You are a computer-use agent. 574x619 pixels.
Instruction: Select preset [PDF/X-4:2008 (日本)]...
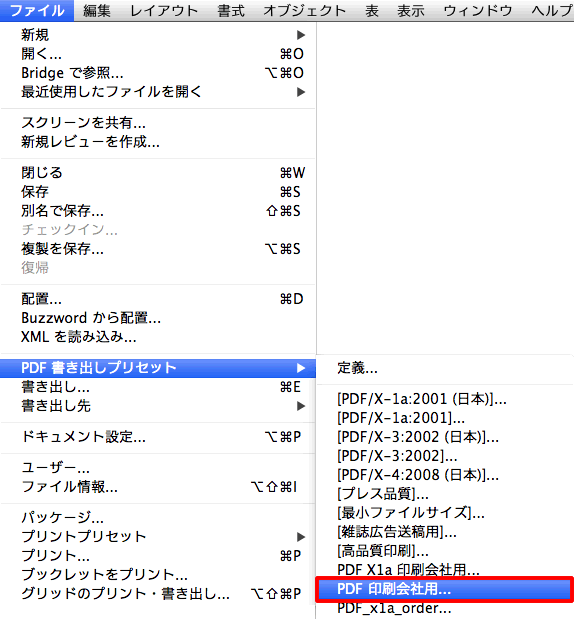pos(445,475)
